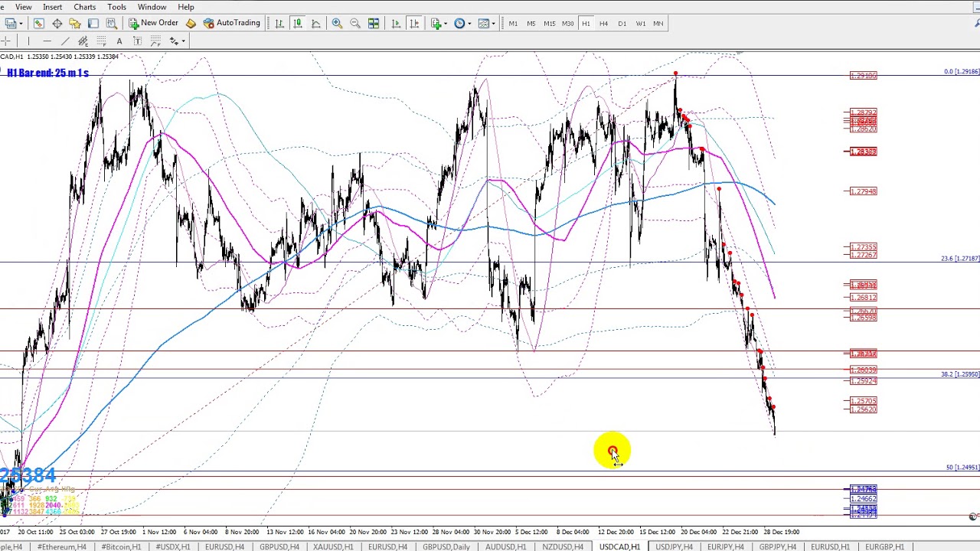Switch to XAUUSD,H1 chart tab

point(333,546)
